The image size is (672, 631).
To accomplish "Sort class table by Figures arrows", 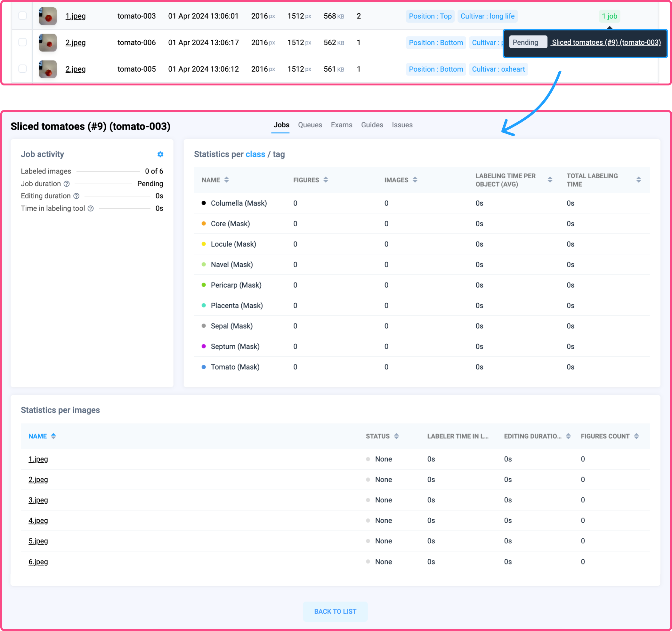I will tap(326, 180).
